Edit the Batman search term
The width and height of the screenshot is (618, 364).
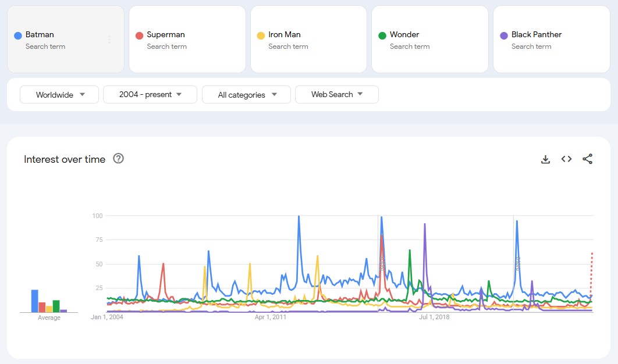click(x=40, y=35)
